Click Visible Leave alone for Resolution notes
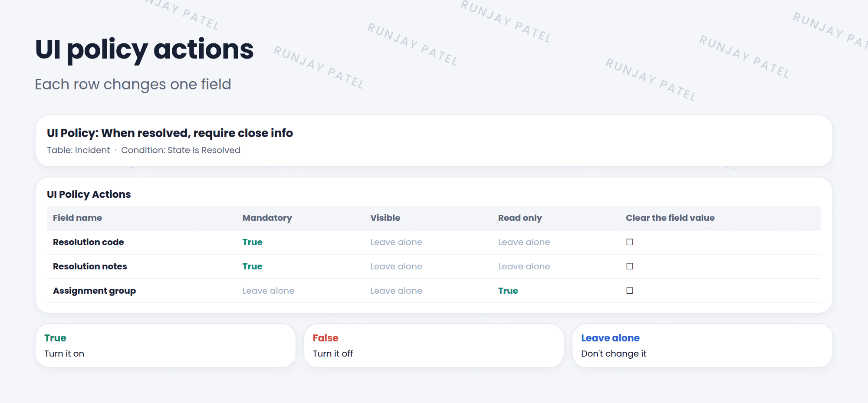The image size is (868, 403). [x=396, y=266]
